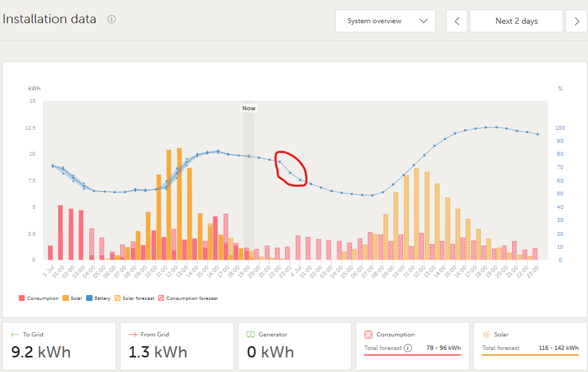Viewport: 588px width, 372px height.
Task: Click the To Grid 9.2 kWh card
Action: [x=59, y=346]
